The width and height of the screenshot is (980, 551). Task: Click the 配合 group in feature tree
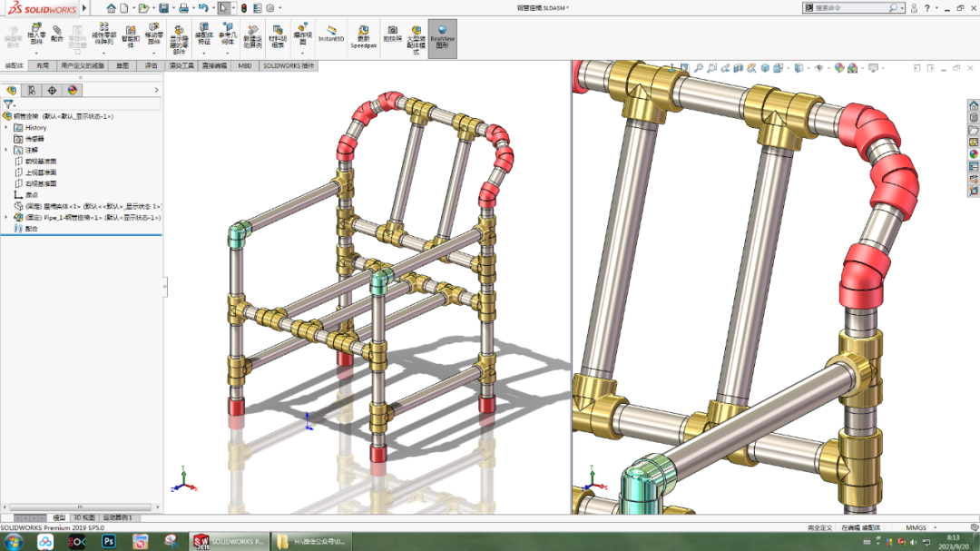[x=29, y=229]
